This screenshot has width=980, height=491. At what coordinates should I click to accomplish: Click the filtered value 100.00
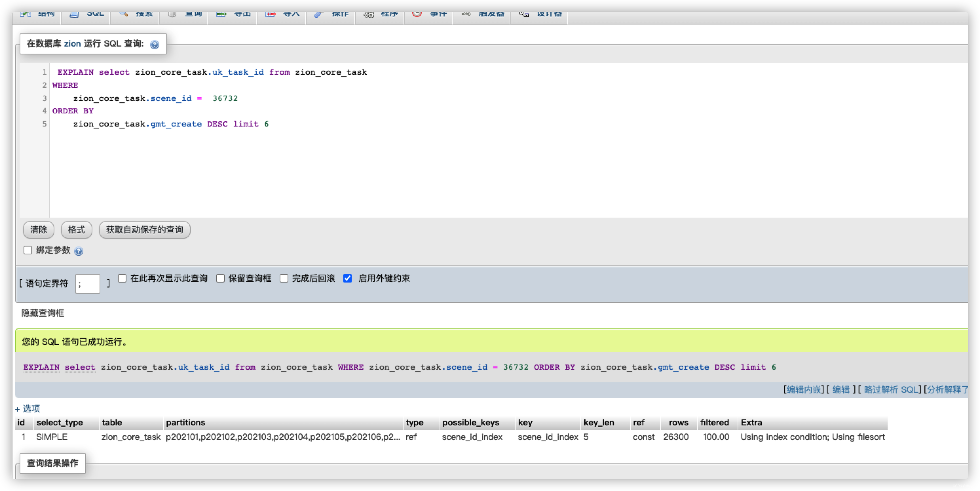click(716, 437)
